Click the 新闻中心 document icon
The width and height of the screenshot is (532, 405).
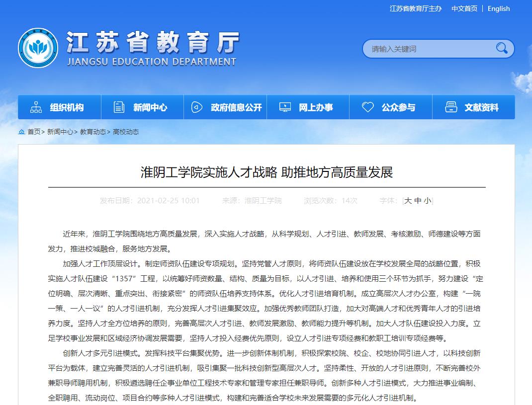click(x=119, y=107)
